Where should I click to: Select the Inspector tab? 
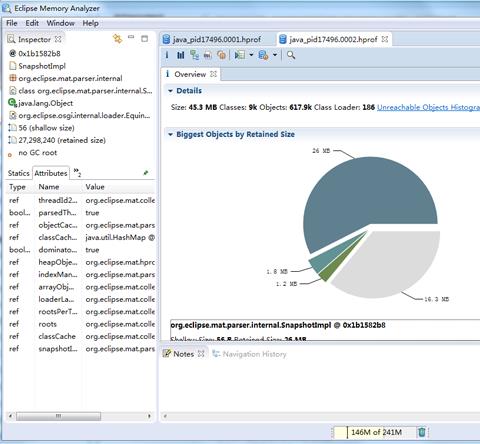pyautogui.click(x=34, y=39)
